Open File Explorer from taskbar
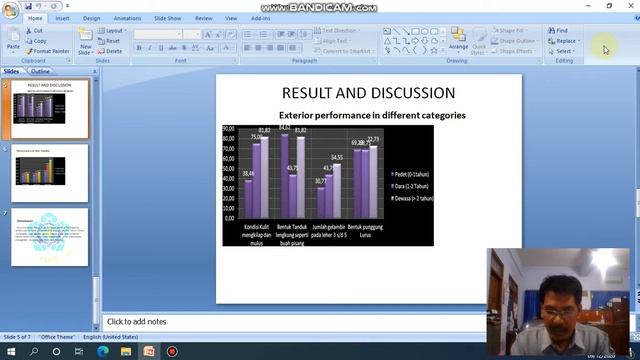The width and height of the screenshot is (640, 360). (x=126, y=351)
